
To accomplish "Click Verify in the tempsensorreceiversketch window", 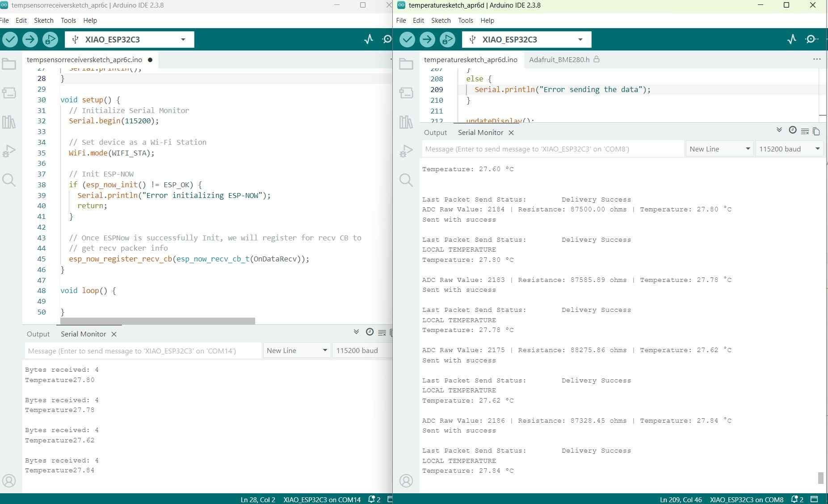I will [x=10, y=39].
